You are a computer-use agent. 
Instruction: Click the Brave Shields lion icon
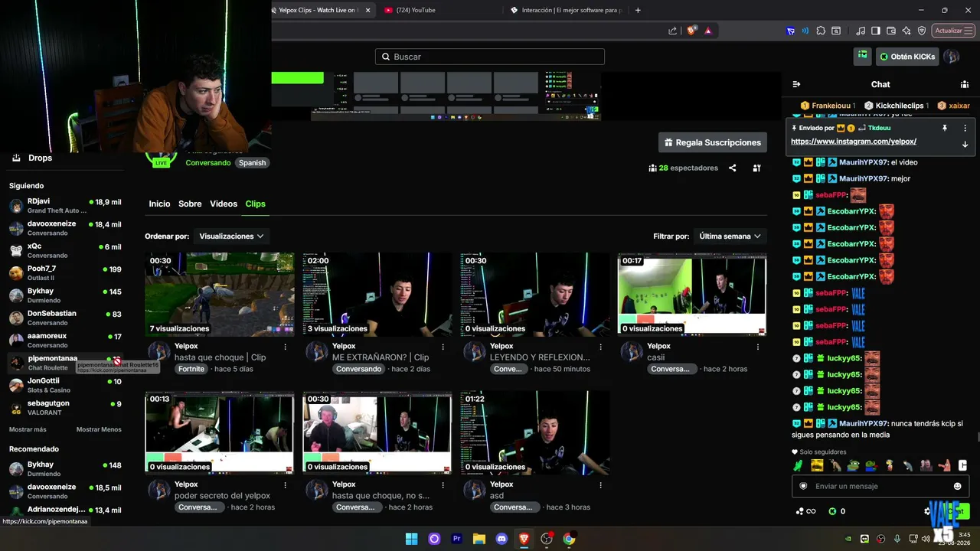[x=691, y=31]
